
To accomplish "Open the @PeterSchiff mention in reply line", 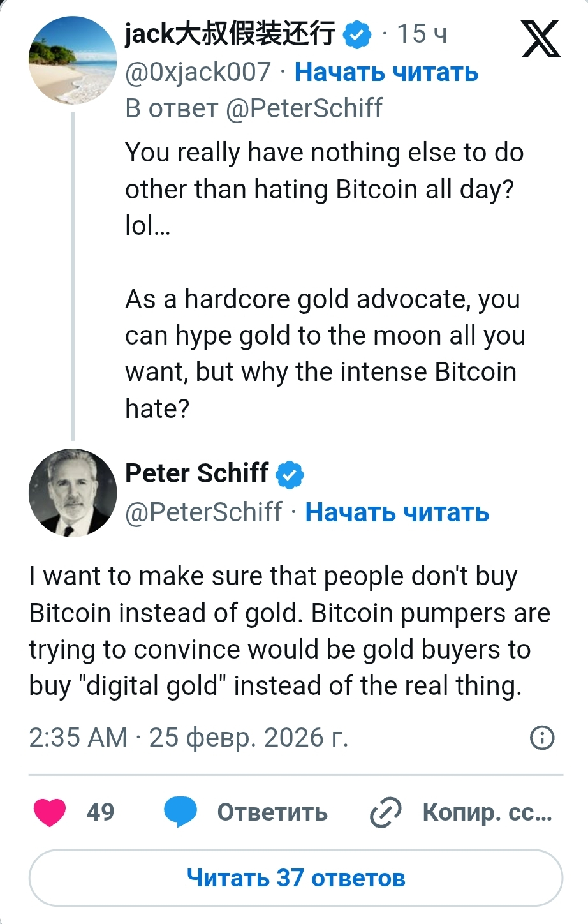I will pos(304,108).
